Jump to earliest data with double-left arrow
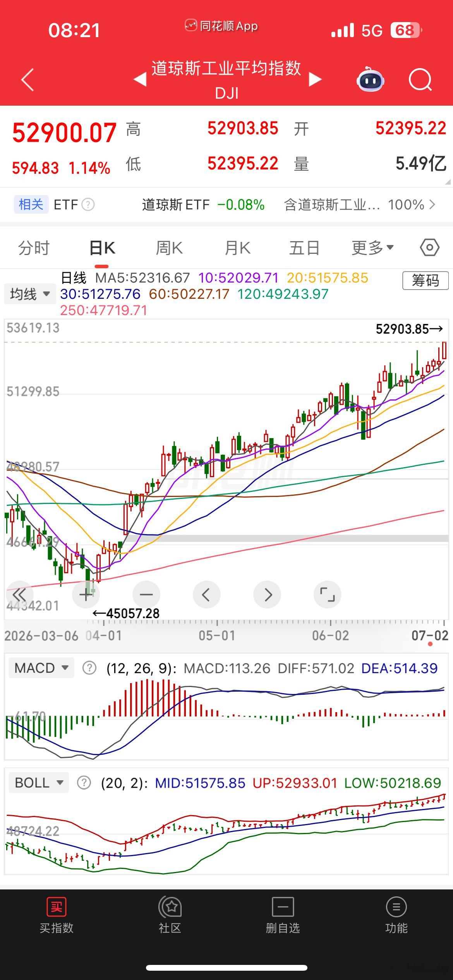This screenshot has width=453, height=980. [19, 595]
